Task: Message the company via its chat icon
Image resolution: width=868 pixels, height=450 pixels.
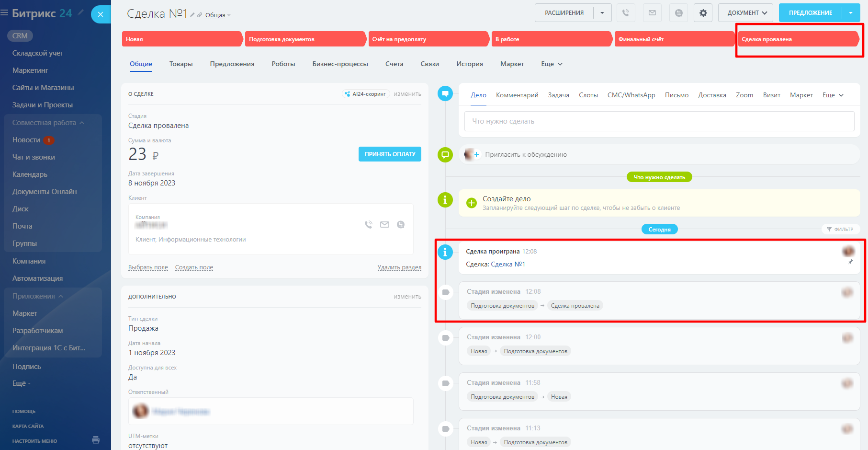Action: coord(401,224)
